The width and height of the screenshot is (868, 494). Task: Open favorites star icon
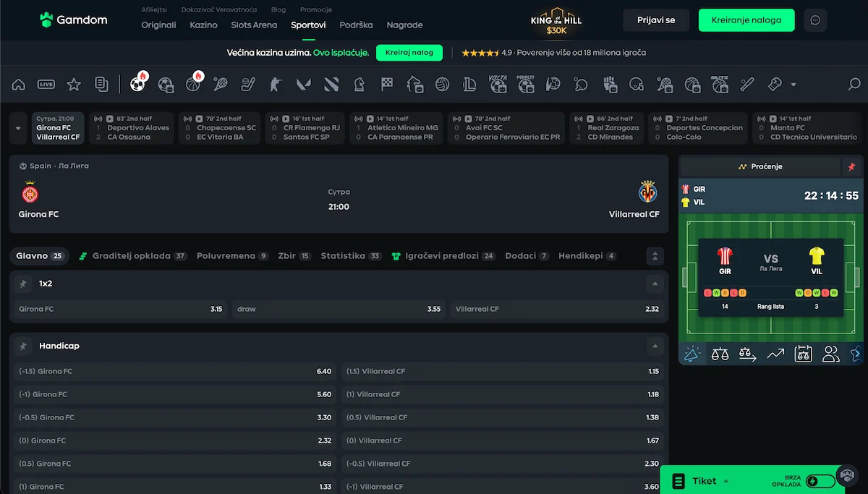tap(74, 85)
